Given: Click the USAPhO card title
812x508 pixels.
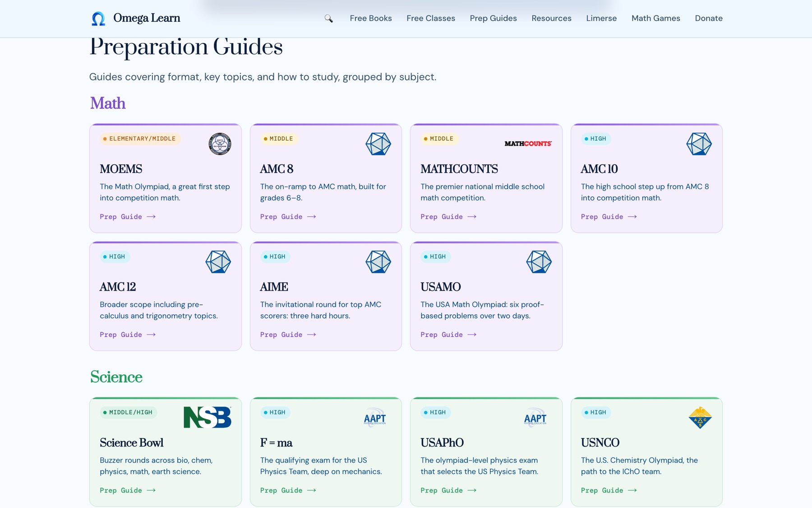Looking at the screenshot, I should (442, 443).
